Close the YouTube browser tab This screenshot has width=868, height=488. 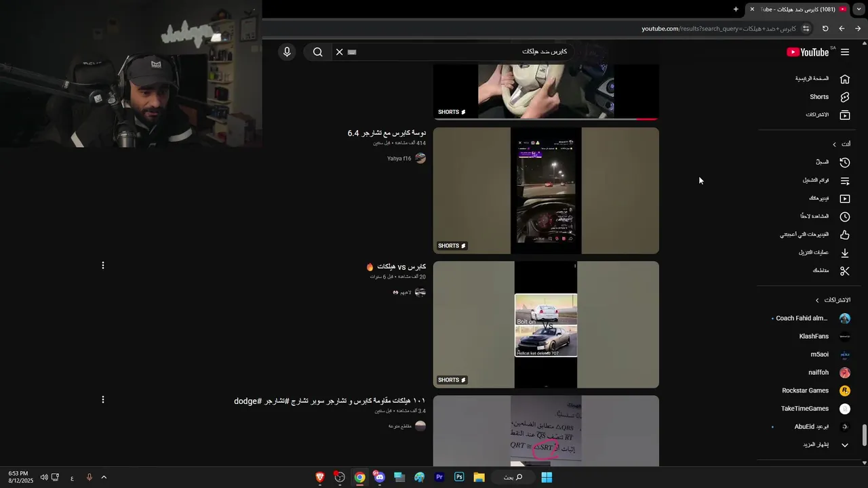[752, 9]
